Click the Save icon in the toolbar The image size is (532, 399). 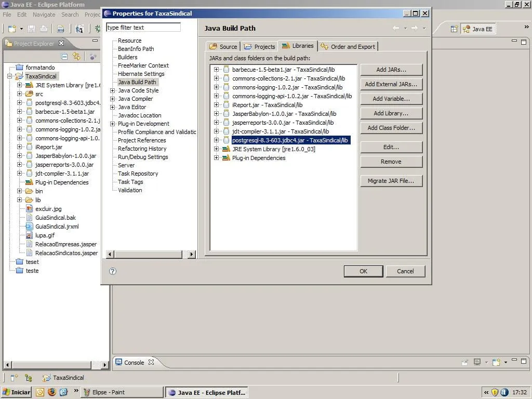[x=32, y=29]
